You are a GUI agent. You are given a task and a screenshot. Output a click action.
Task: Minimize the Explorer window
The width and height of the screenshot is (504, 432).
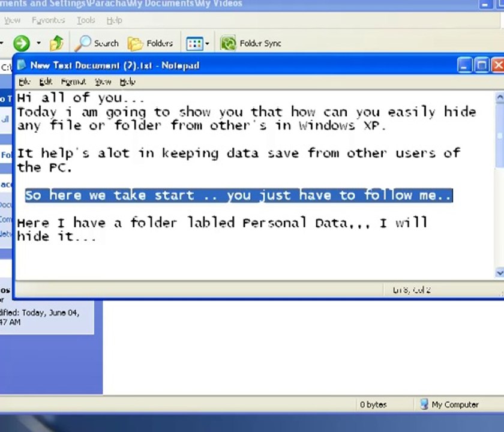[485, 4]
